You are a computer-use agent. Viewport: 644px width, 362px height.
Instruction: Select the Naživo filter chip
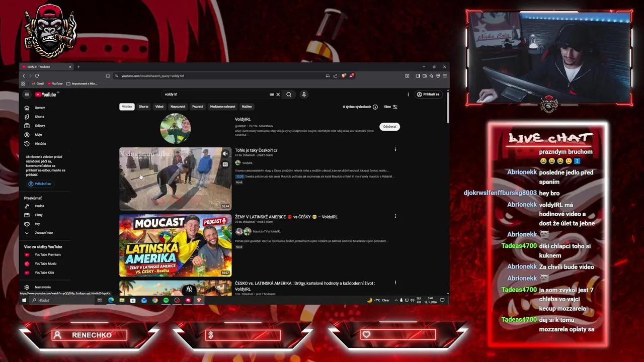[247, 107]
